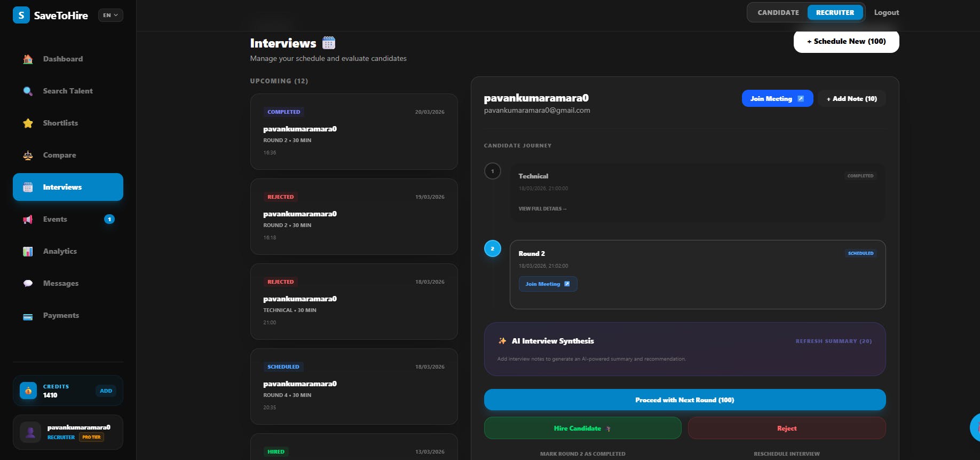Click the Reject button
980x460 pixels.
pyautogui.click(x=787, y=428)
